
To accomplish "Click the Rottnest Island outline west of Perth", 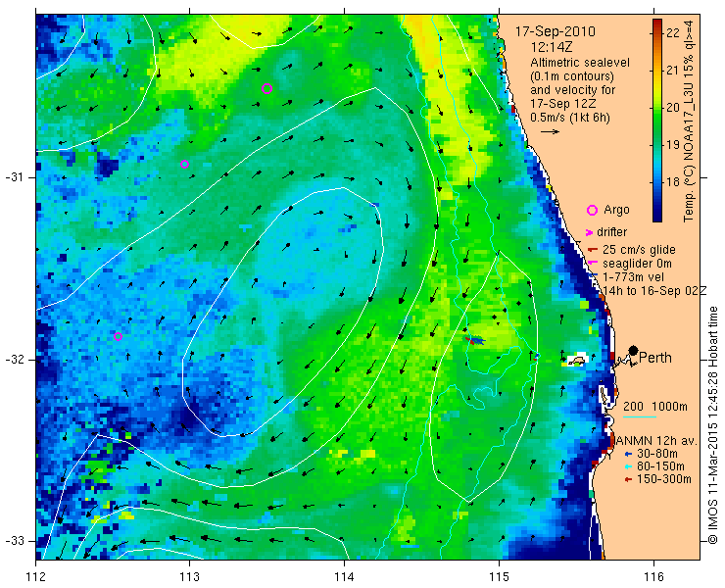I will tap(575, 361).
